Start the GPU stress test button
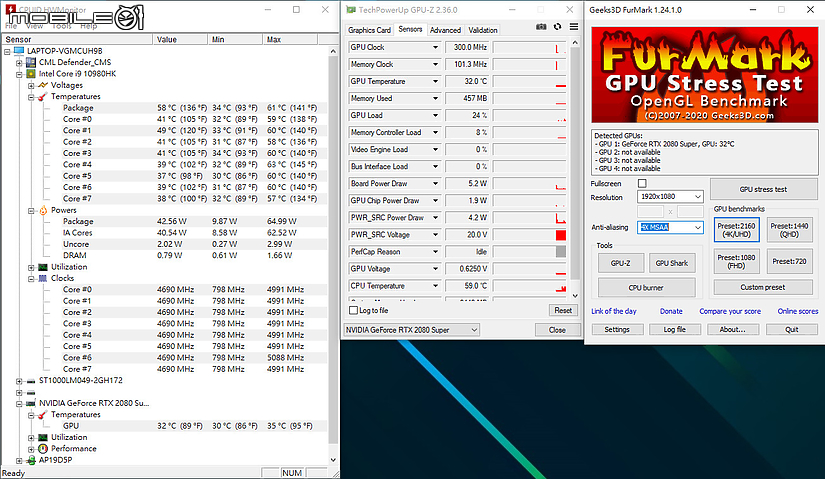 click(763, 189)
